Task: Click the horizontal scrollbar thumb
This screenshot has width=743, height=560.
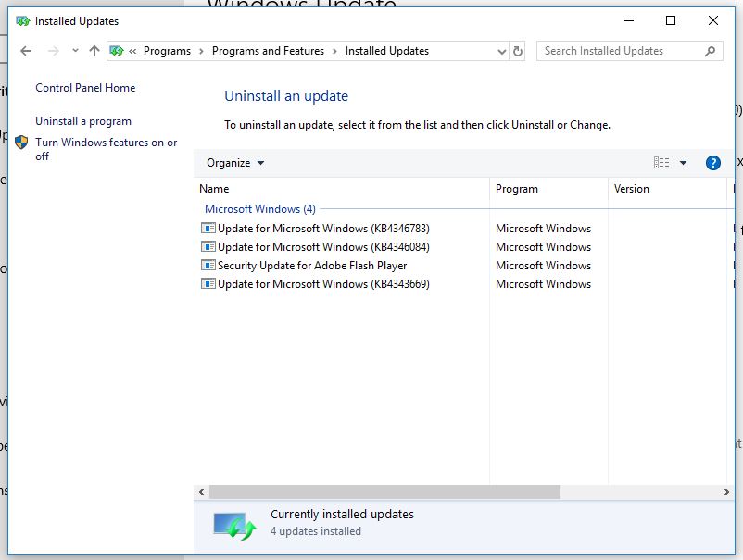Action: [x=384, y=492]
